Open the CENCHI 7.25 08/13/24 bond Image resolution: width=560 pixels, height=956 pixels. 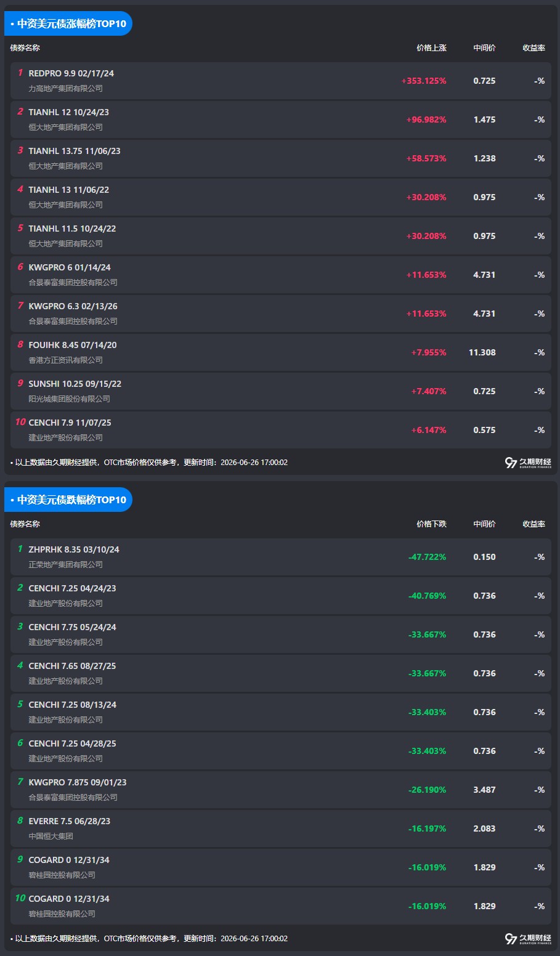pyautogui.click(x=281, y=712)
